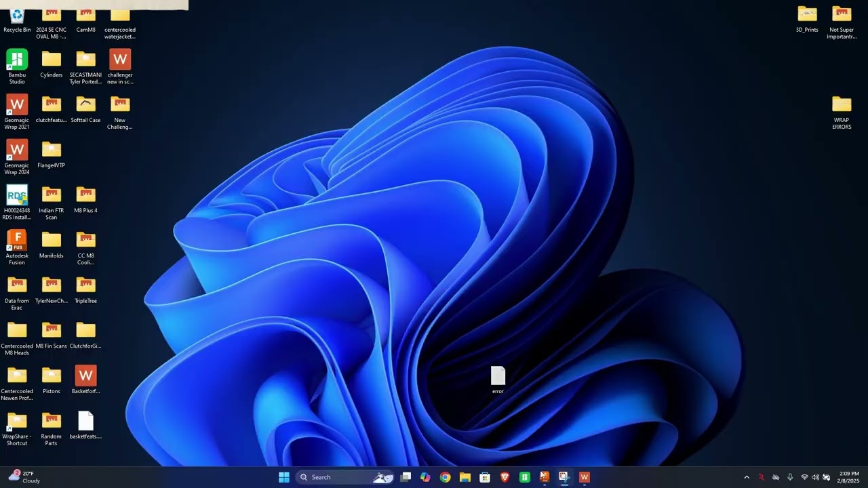Select the TripleTree folder
This screenshot has height=488, width=868.
tap(85, 290)
